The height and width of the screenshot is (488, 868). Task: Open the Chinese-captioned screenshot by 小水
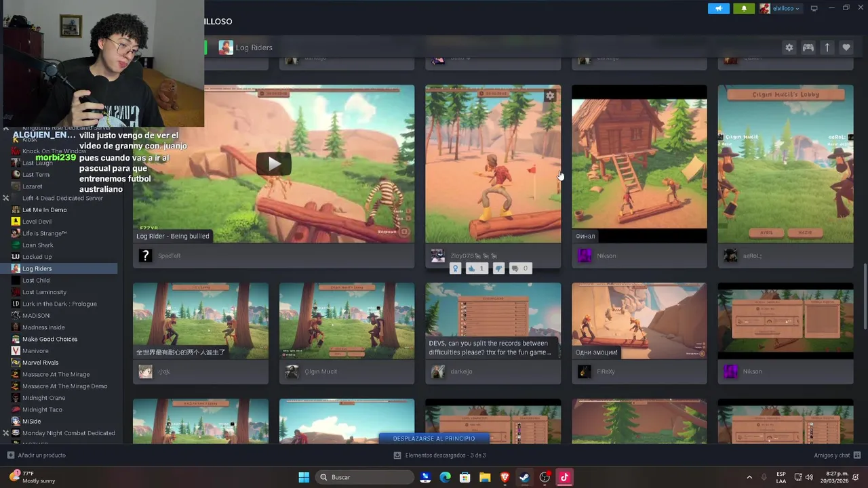[201, 321]
